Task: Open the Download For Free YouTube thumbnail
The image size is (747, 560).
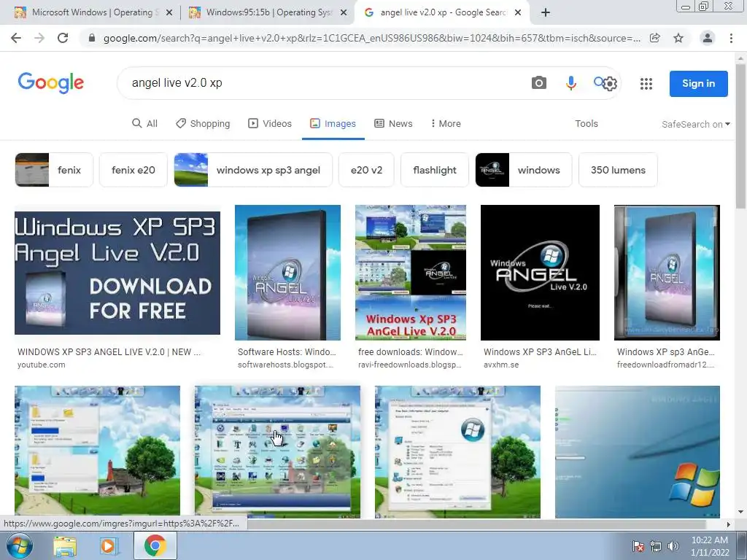Action: pyautogui.click(x=117, y=273)
